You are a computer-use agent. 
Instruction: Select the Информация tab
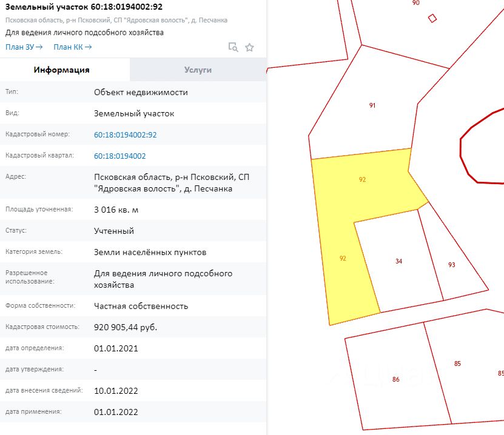62,70
